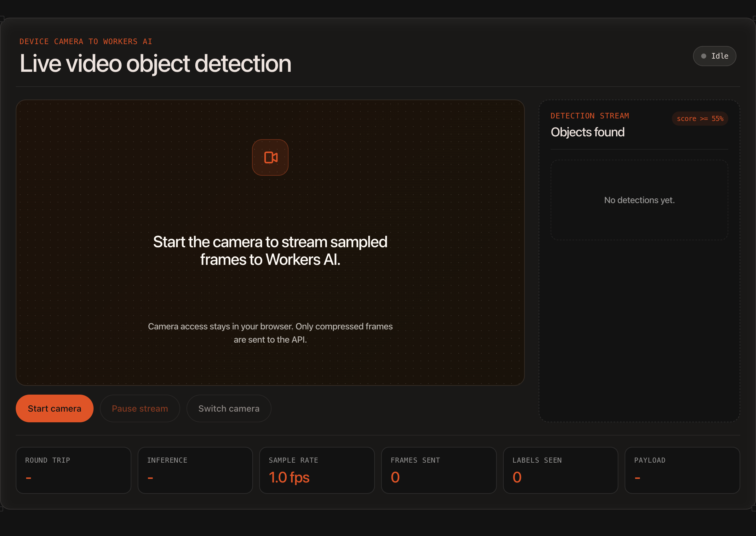Screen dimensions: 756x536
Task: Click the No detections yet. message
Action: (639, 200)
